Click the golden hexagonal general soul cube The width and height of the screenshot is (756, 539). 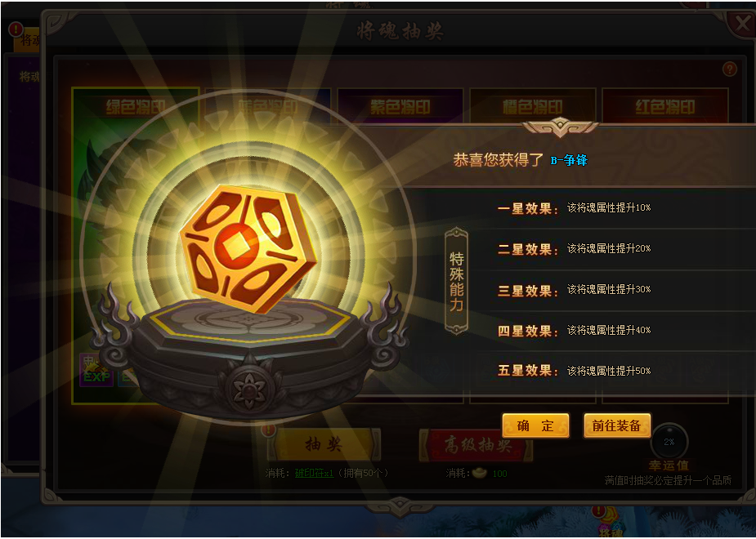(x=248, y=248)
